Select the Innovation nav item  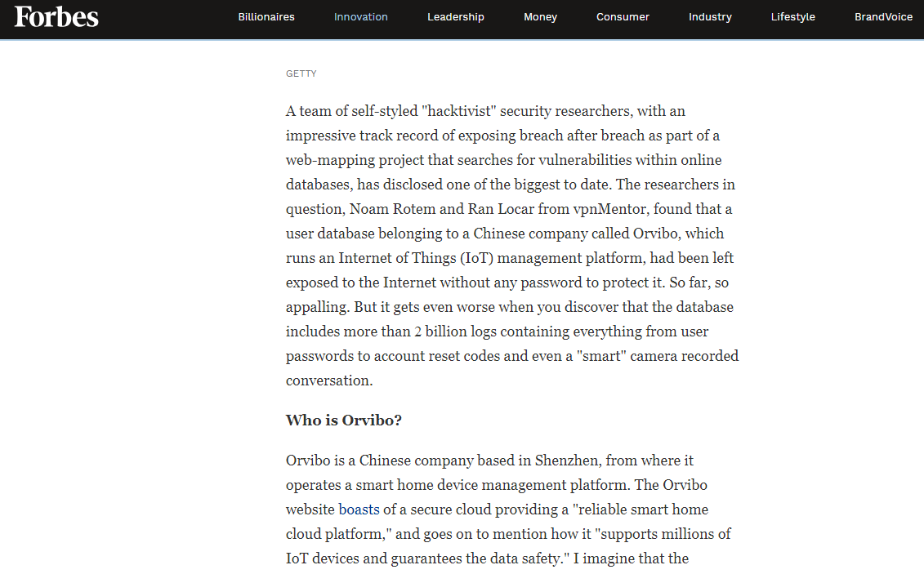[360, 17]
